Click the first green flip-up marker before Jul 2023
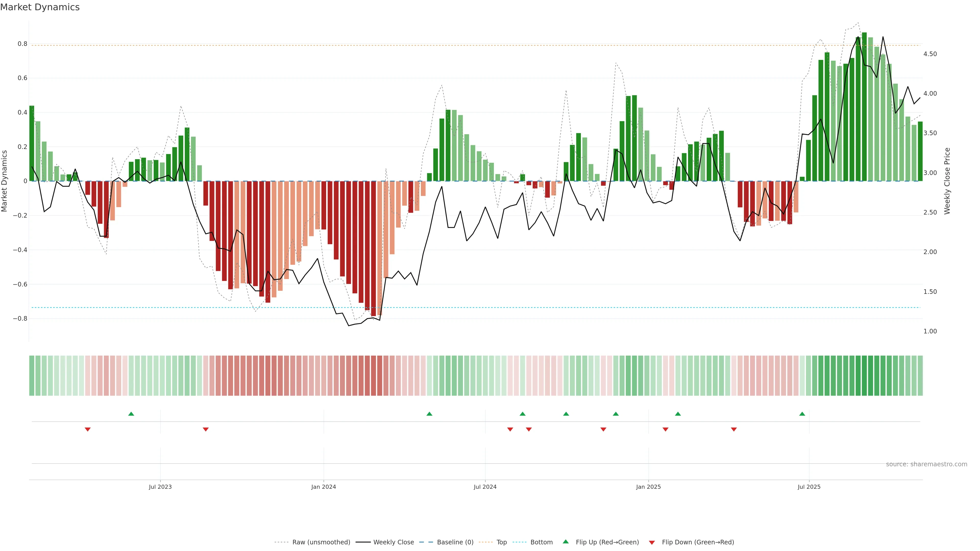 coord(131,414)
